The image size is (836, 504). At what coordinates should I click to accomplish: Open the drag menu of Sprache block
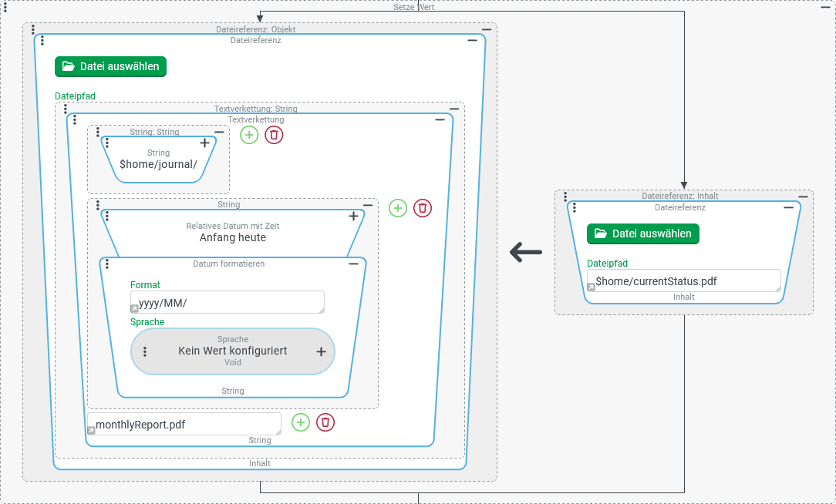pyautogui.click(x=145, y=351)
